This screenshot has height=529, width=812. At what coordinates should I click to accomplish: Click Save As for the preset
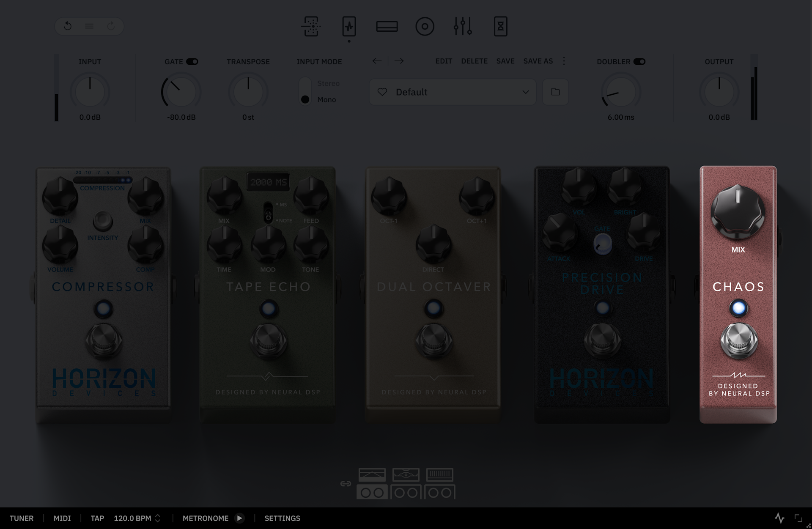point(538,61)
